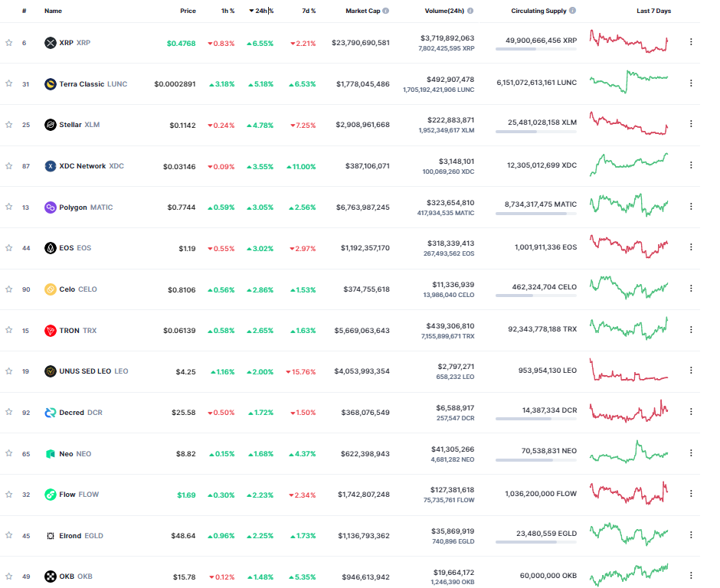Viewport: 720px width, 588px height.
Task: Click the Market Cap info icon
Action: pos(386,11)
